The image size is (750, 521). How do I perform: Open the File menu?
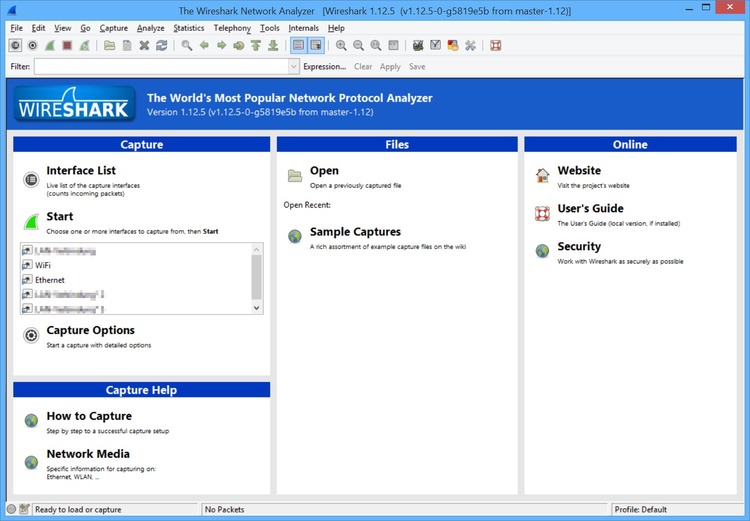[16, 28]
